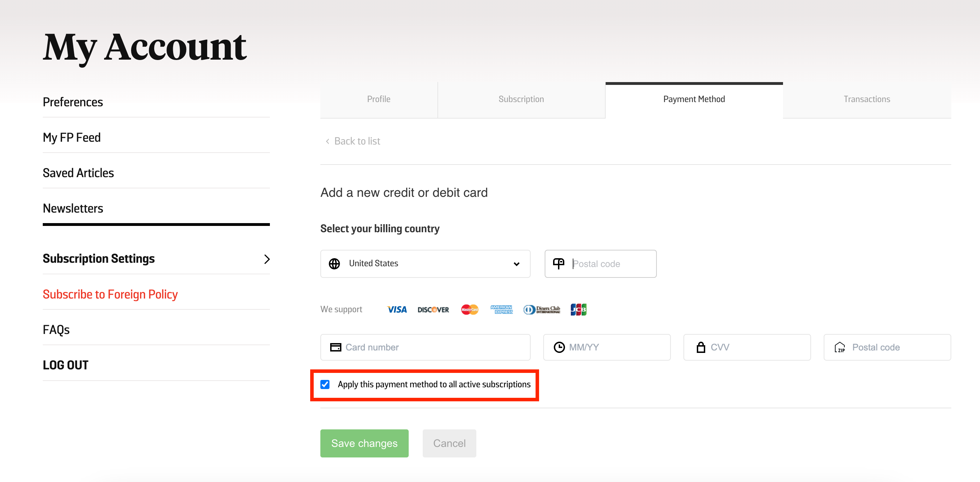Viewport: 980px width, 482px height.
Task: Click the American Express logo
Action: click(502, 309)
